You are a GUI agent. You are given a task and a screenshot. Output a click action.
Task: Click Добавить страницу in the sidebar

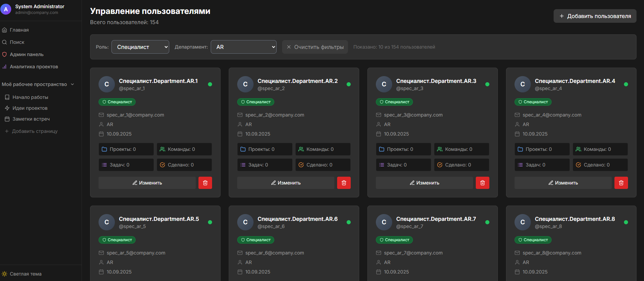tap(35, 131)
